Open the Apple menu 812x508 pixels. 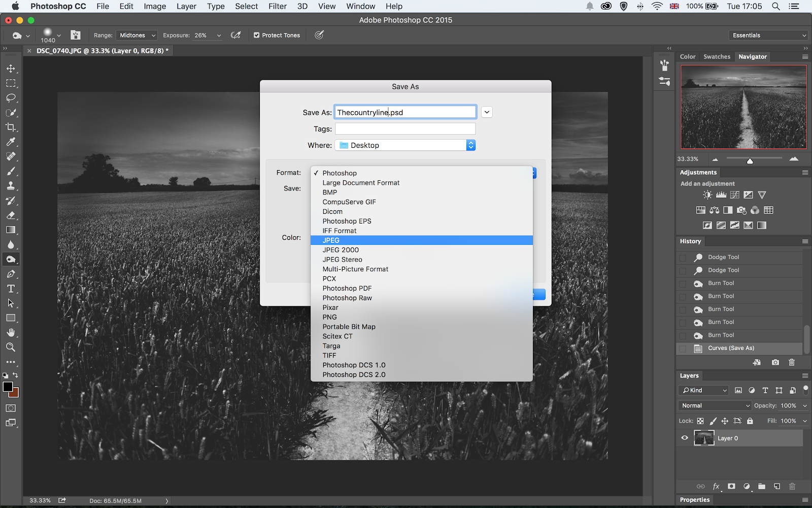tap(15, 6)
